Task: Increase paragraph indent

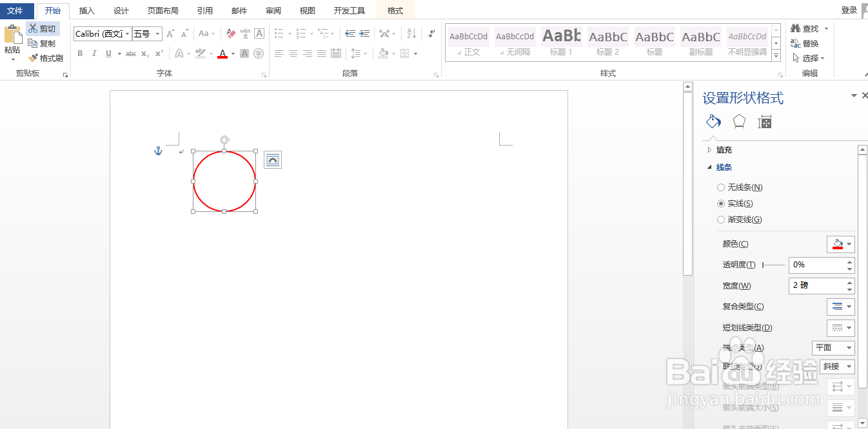Action: pyautogui.click(x=364, y=33)
